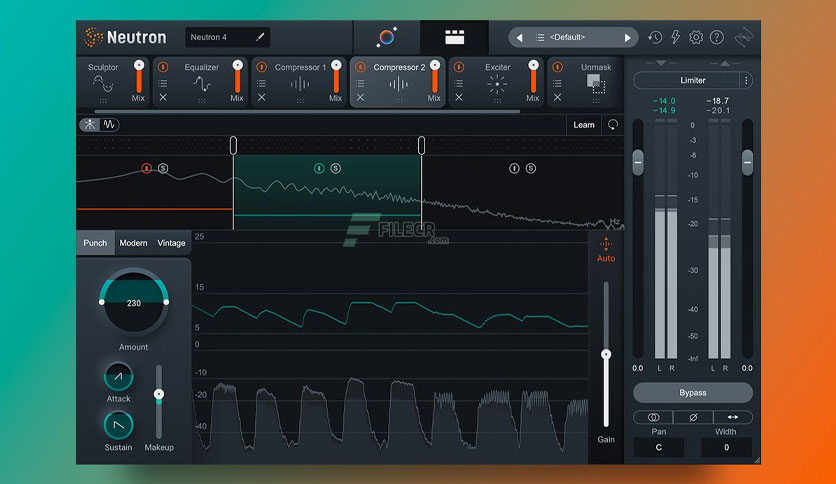Screen dimensions: 836x484
Task: Click the Bypass button
Action: pos(693,392)
